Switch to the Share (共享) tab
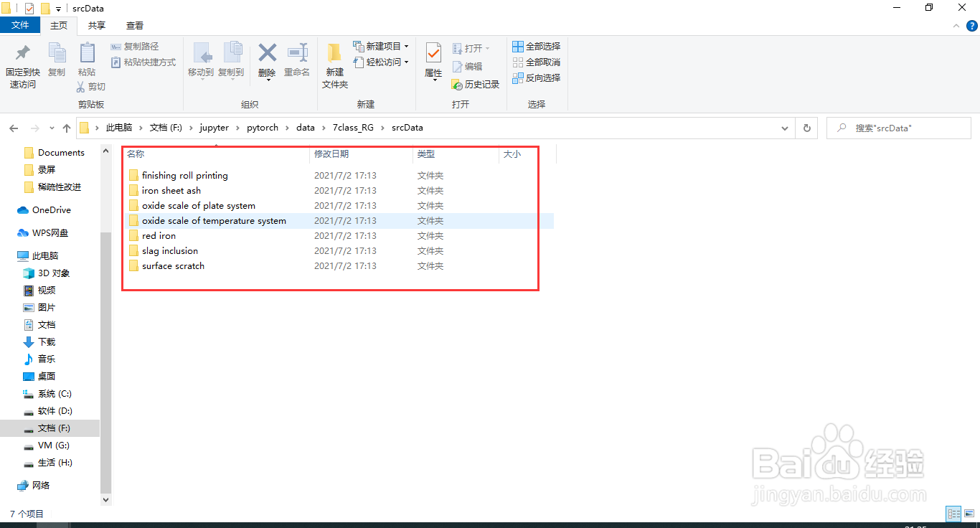 97,25
